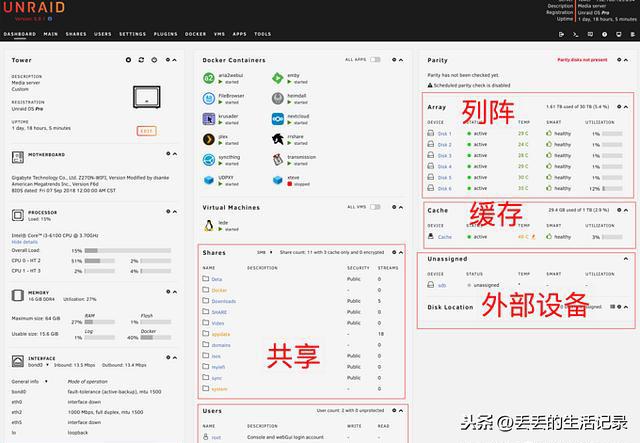The image size is (640, 443).
Task: Click the rrshare container icon
Action: click(278, 139)
